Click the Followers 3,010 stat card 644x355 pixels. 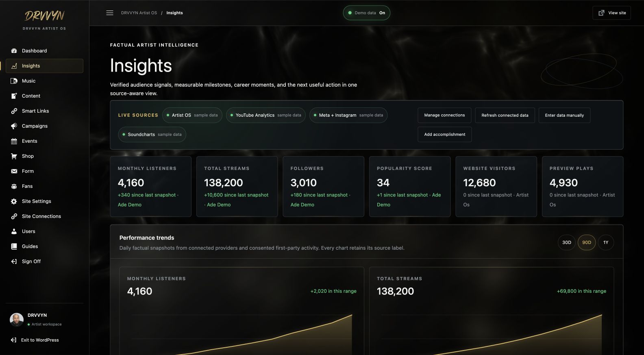[x=324, y=186]
